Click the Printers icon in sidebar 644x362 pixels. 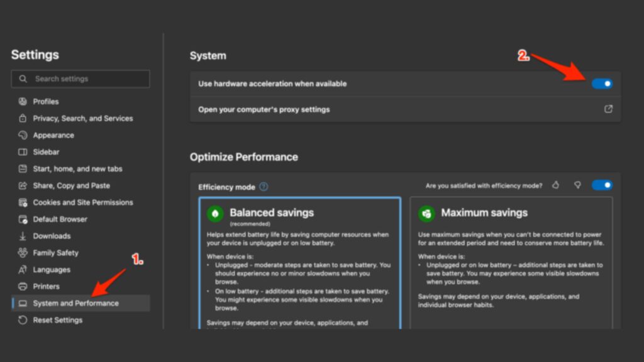coord(23,287)
